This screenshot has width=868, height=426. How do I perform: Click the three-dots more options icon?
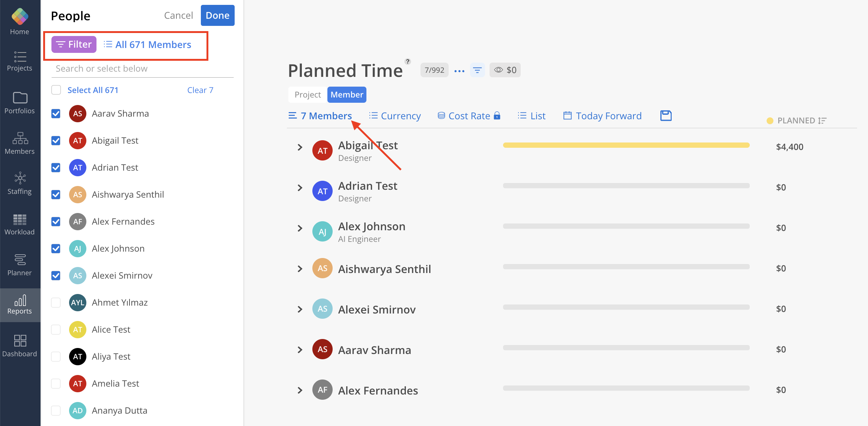click(459, 70)
